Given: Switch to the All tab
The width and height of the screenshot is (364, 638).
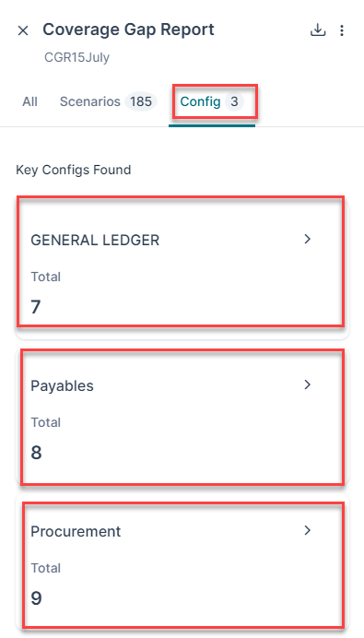Looking at the screenshot, I should [x=30, y=101].
